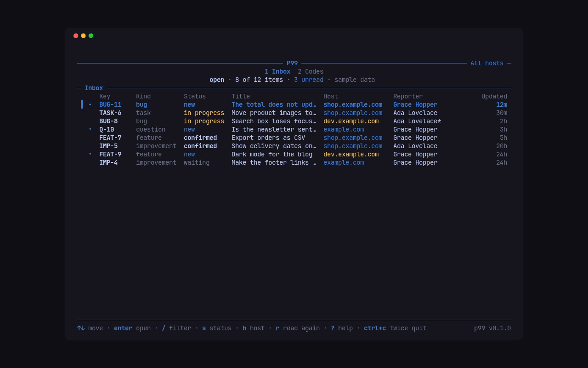
Task: Select the TASK-6 row key
Action: [x=110, y=113]
